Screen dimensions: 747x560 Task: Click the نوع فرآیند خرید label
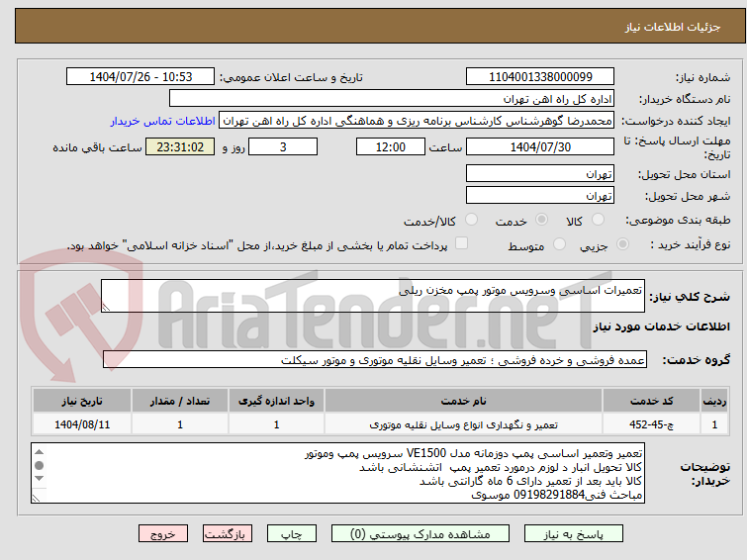(691, 244)
